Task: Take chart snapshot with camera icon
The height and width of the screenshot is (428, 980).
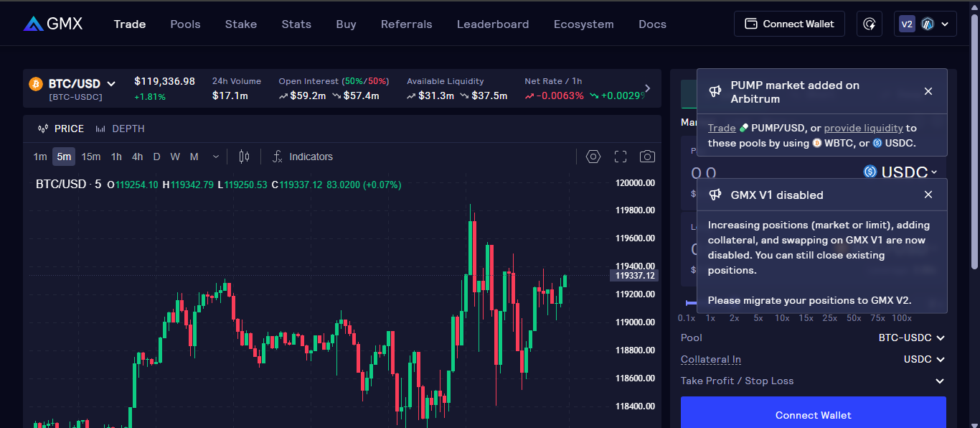Action: [647, 157]
